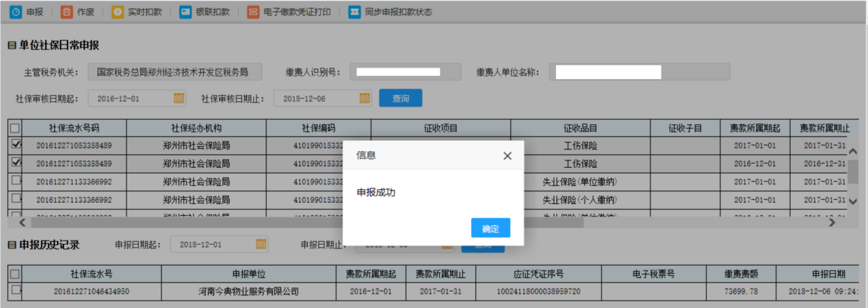Toggle select-all checkbox in 申报历史记录 header
The image size is (868, 308).
tap(15, 274)
